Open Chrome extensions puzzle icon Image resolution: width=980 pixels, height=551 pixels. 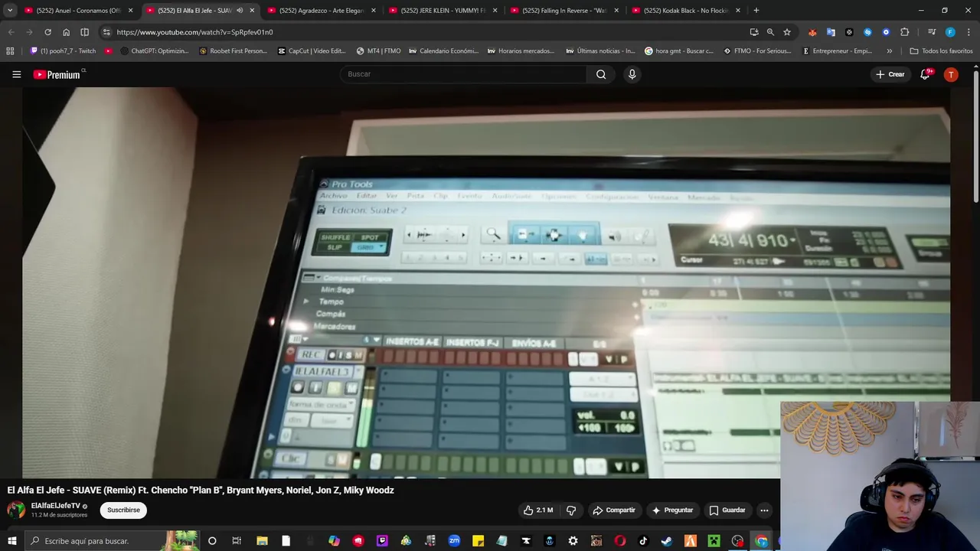904,32
